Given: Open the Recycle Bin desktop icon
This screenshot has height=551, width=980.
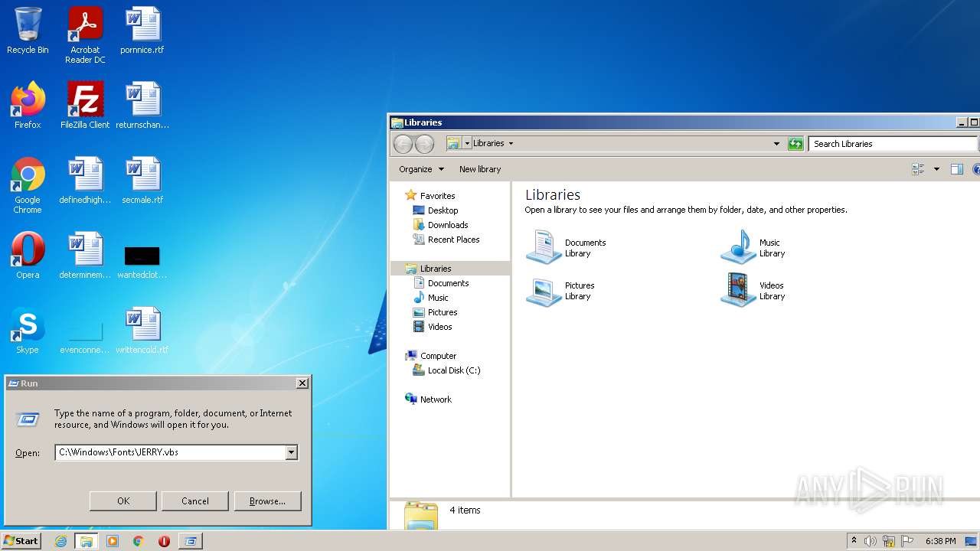Looking at the screenshot, I should tap(28, 31).
